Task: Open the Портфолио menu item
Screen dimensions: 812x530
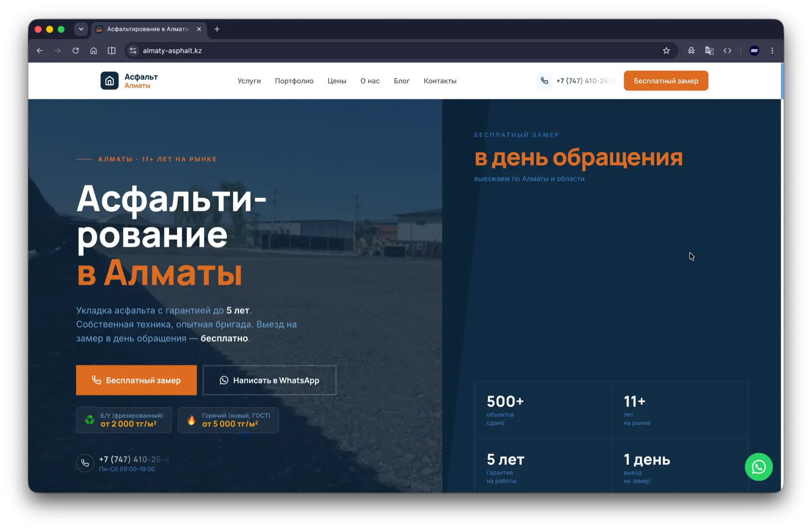Action: tap(294, 81)
